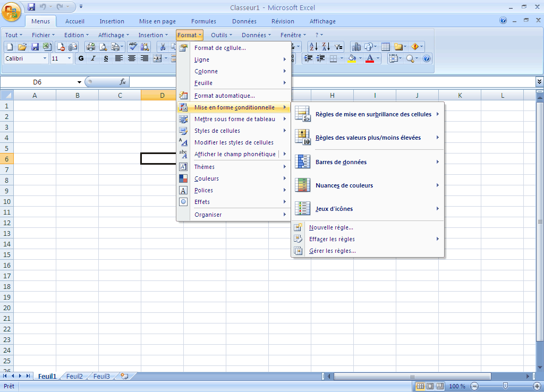Switch to the Feuil3 sheet tab
The height and width of the screenshot is (392, 544).
(101, 377)
